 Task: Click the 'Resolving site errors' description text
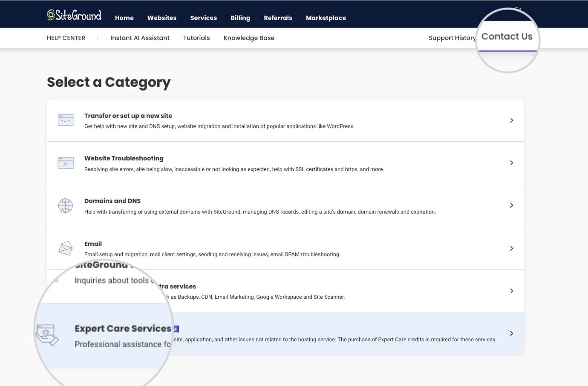(x=234, y=169)
